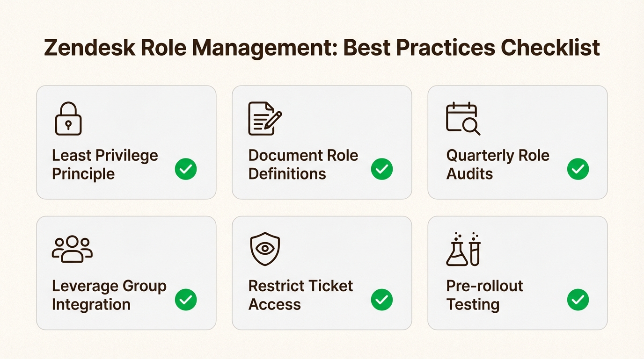Click the Least Privilege Principle label
Screen dimensions: 644x359
tap(105, 165)
